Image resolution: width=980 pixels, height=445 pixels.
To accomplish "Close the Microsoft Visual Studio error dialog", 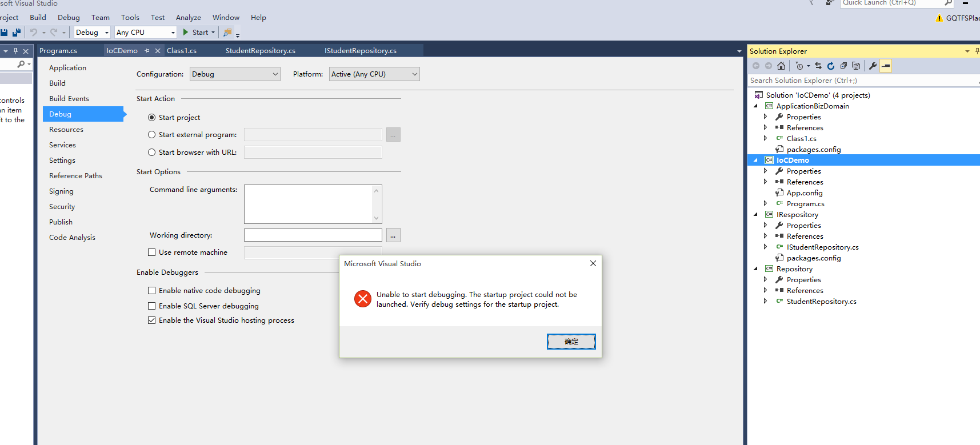I will pyautogui.click(x=593, y=263).
